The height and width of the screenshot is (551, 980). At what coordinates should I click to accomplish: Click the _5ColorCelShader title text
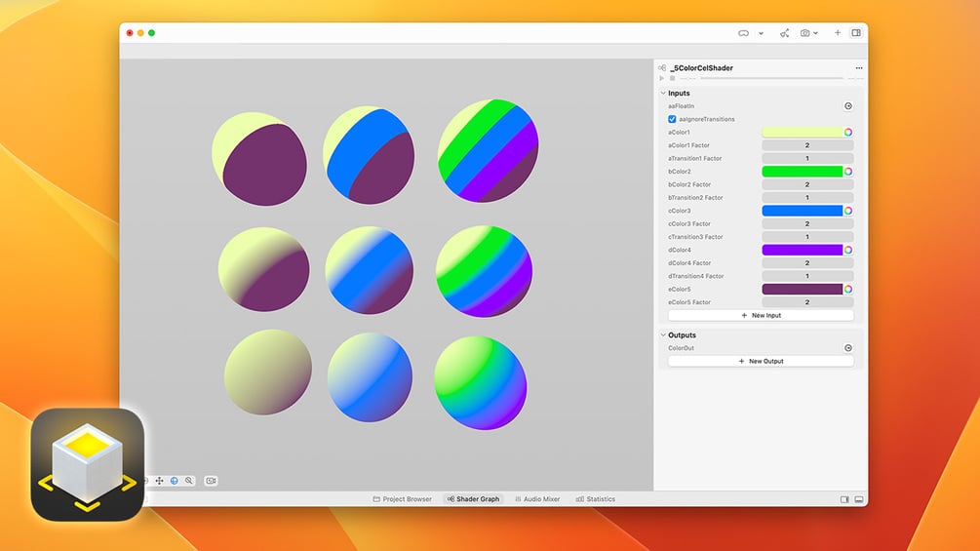[701, 68]
